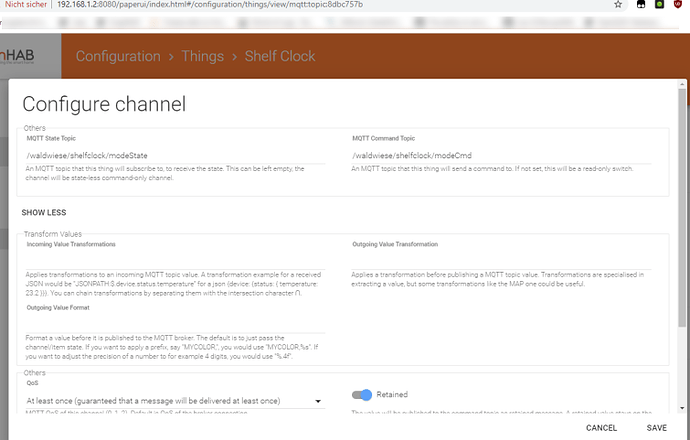The width and height of the screenshot is (690, 440).
Task: Open the uBlock Origin shield extension
Action: (678, 4)
